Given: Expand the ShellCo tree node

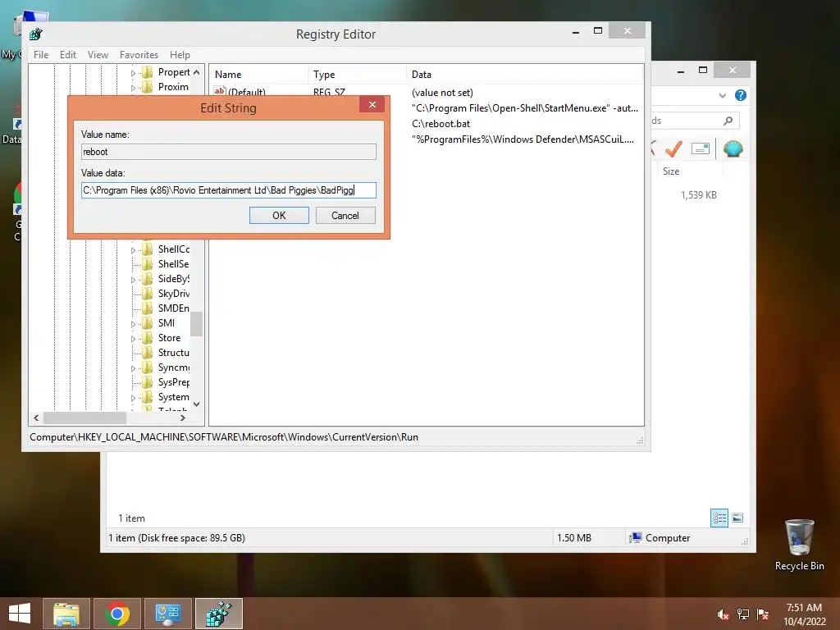Looking at the screenshot, I should click(133, 249).
